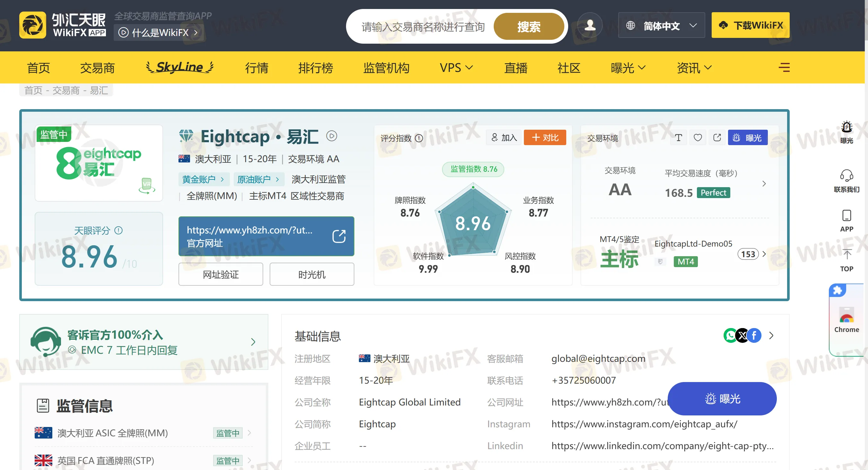Screen dimensions: 868x470
Task: Open the 黄金账户 tag link
Action: 204,179
